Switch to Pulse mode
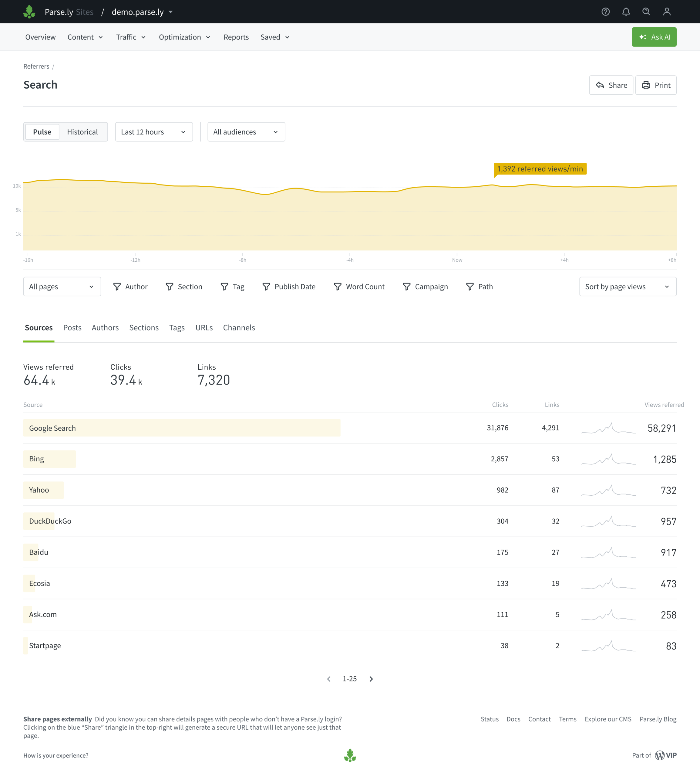The height and width of the screenshot is (777, 700). click(42, 132)
